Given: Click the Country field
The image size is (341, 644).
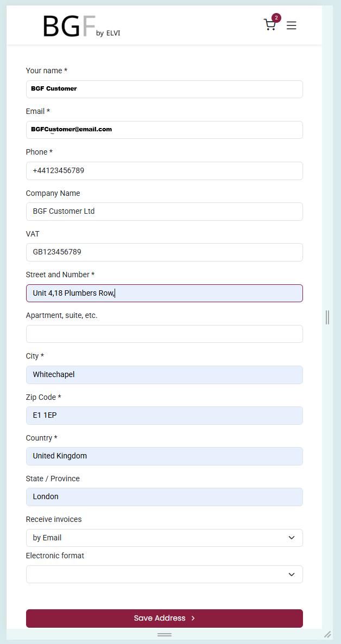Looking at the screenshot, I should (164, 456).
